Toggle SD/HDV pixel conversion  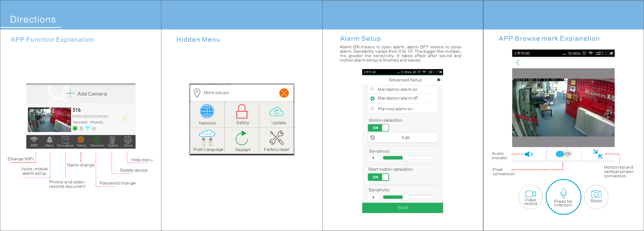564,154
